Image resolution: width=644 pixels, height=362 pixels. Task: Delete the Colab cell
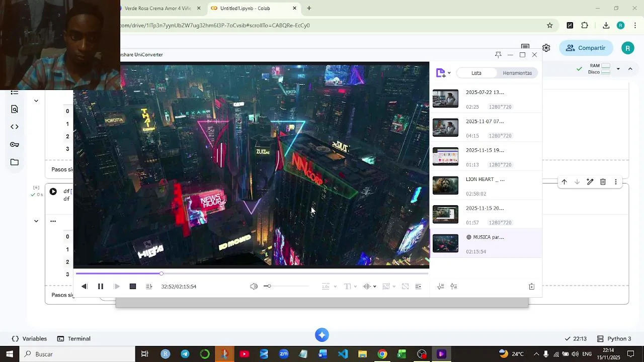point(603,182)
